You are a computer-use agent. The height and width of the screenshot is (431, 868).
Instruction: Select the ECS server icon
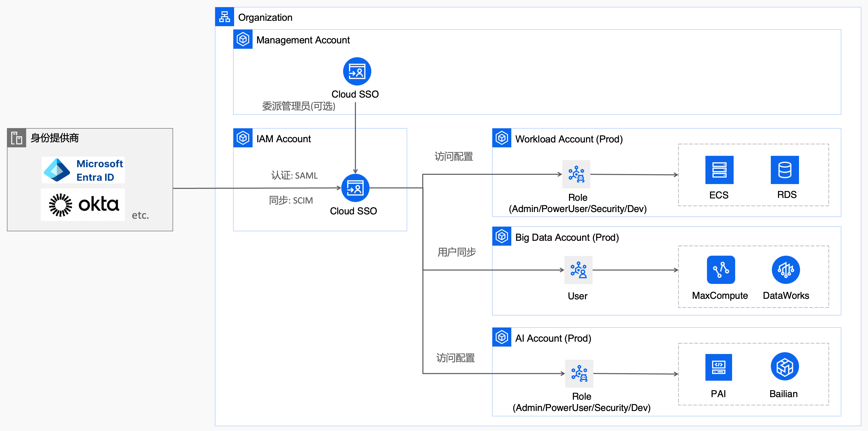(719, 170)
